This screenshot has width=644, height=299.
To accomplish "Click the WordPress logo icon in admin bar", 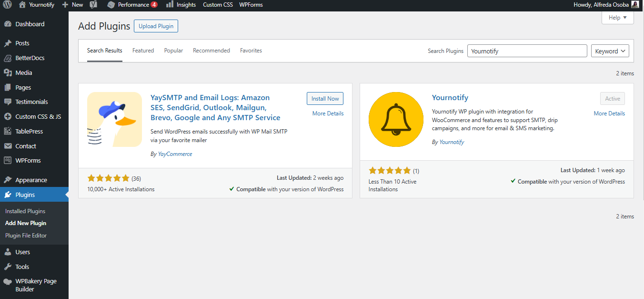I will [8, 5].
